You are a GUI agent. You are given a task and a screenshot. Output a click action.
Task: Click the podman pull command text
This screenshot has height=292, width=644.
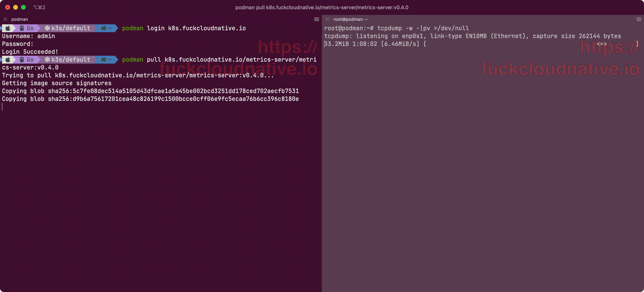pyautogui.click(x=219, y=60)
